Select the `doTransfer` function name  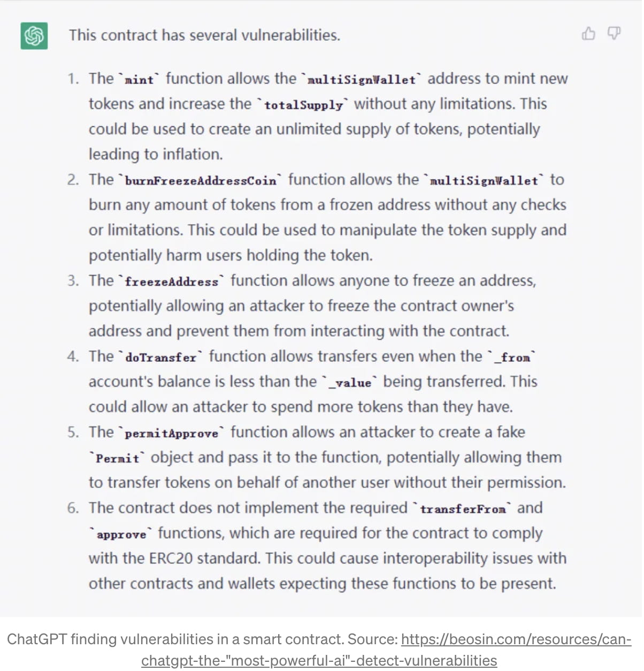[x=160, y=357]
